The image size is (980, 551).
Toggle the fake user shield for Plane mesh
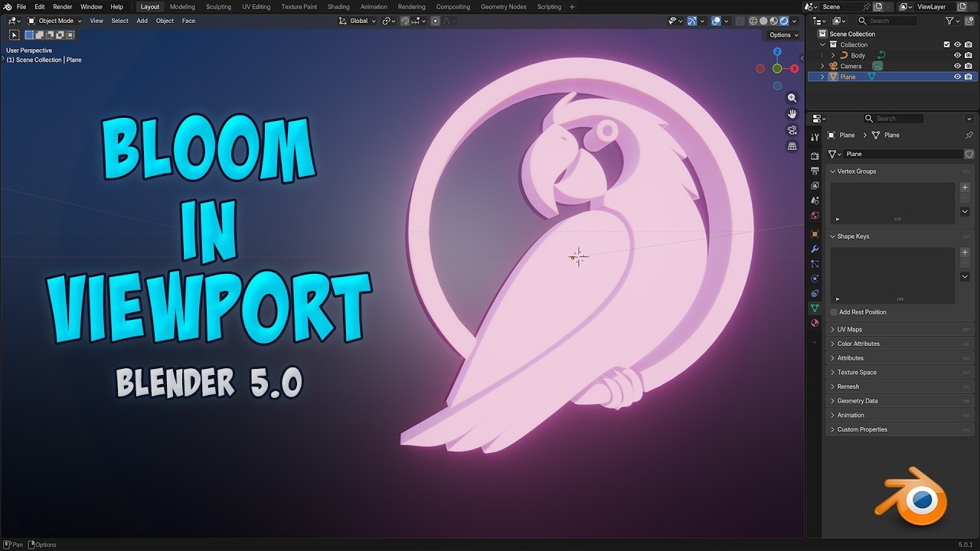point(969,154)
